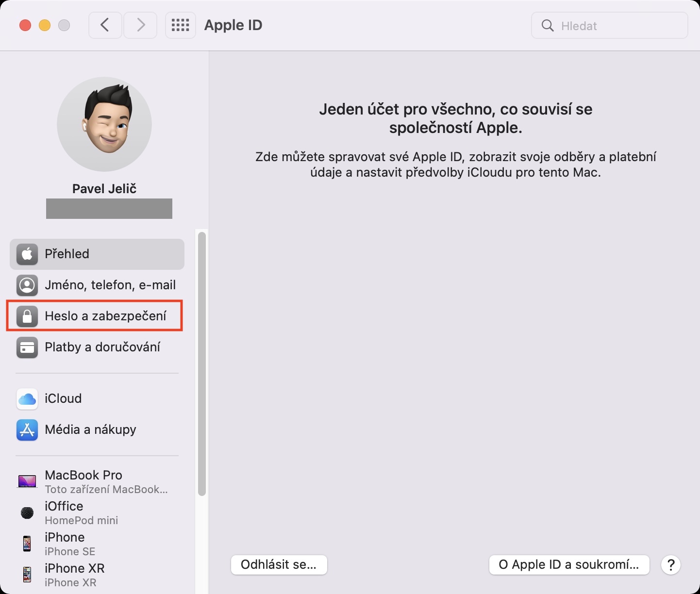Viewport: 700px width, 594px height.
Task: Click the sidebar vertical scrollbar
Action: click(202, 364)
